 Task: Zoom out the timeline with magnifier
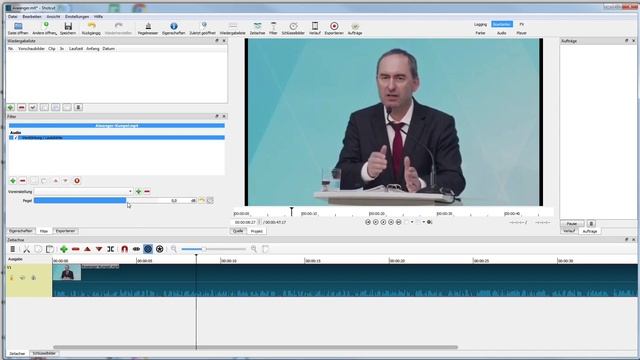(174, 249)
